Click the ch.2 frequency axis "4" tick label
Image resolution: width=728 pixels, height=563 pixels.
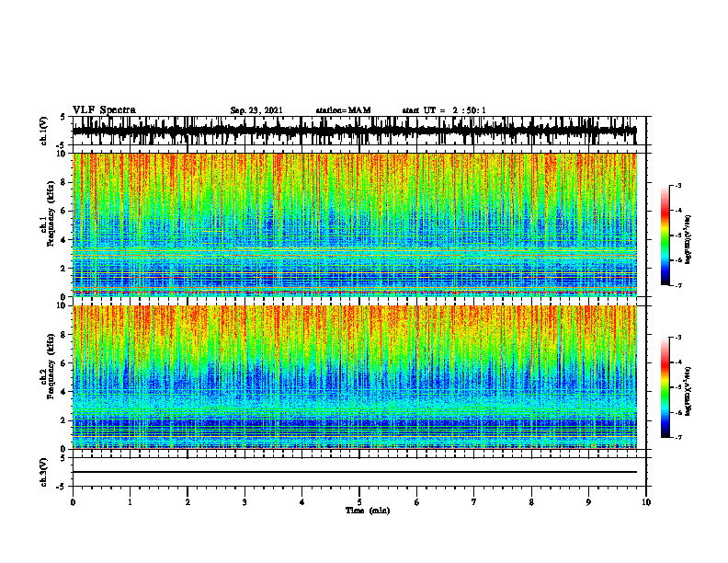click(65, 392)
